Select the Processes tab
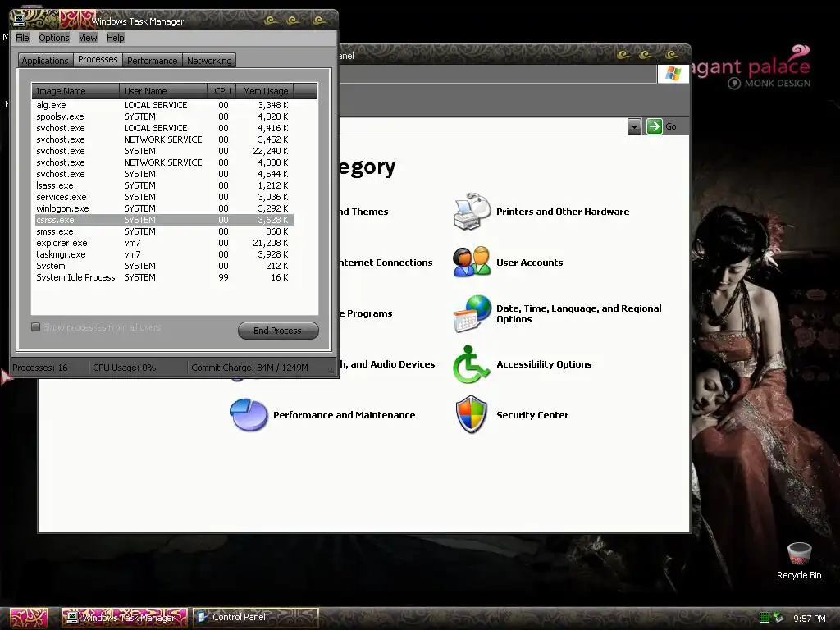Viewport: 840px width, 630px height. 98,59
